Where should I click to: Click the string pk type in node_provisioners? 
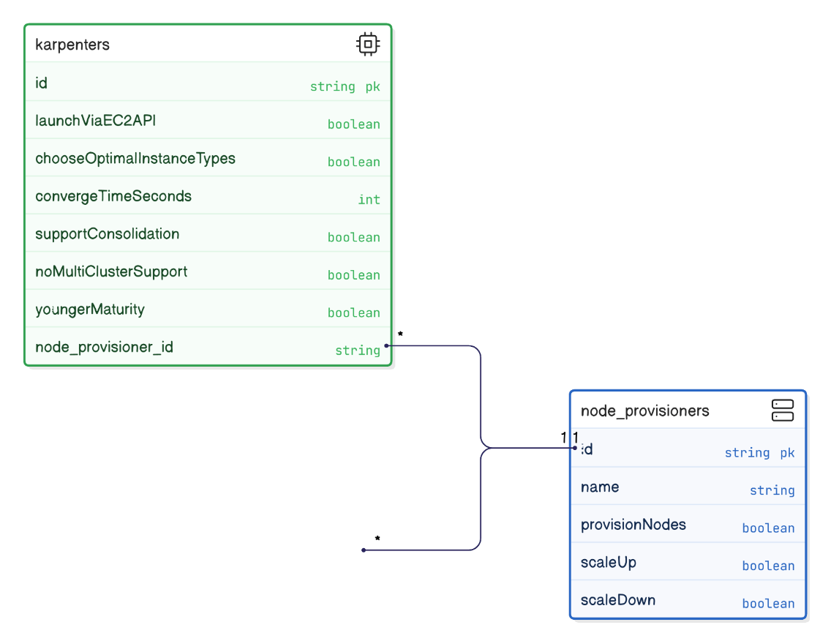pyautogui.click(x=759, y=453)
